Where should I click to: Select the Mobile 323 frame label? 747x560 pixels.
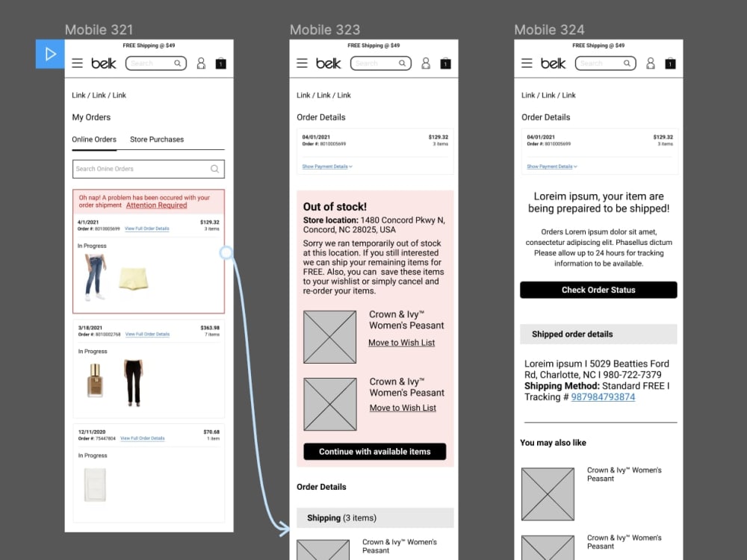click(x=325, y=30)
